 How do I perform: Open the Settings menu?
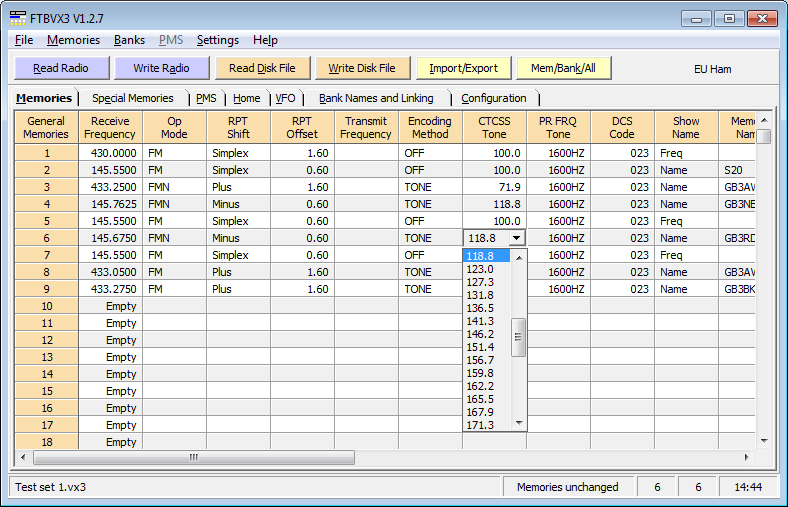click(217, 40)
